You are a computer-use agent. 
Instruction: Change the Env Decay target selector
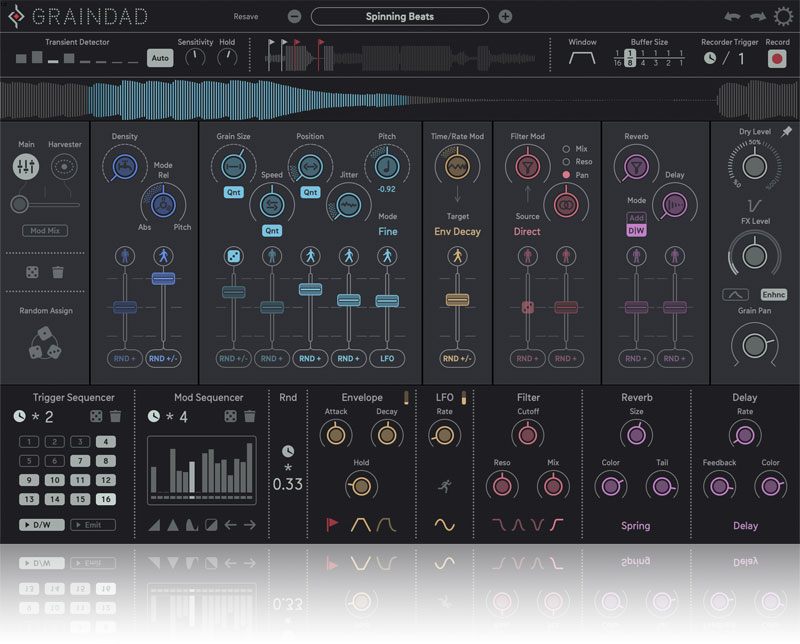(457, 231)
